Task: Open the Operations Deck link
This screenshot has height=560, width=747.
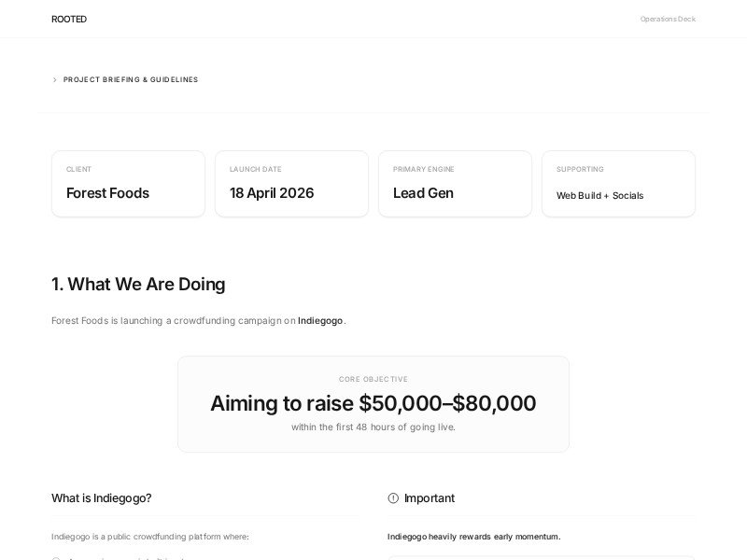Action: (667, 18)
